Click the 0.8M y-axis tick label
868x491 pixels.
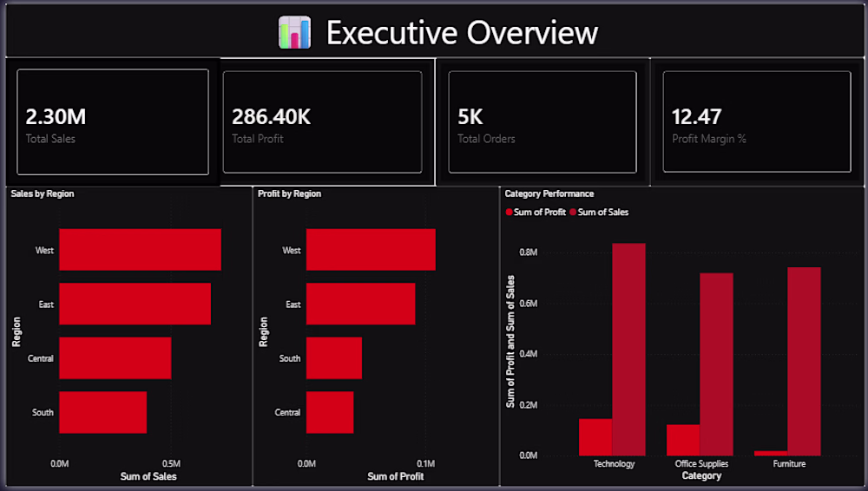click(528, 252)
